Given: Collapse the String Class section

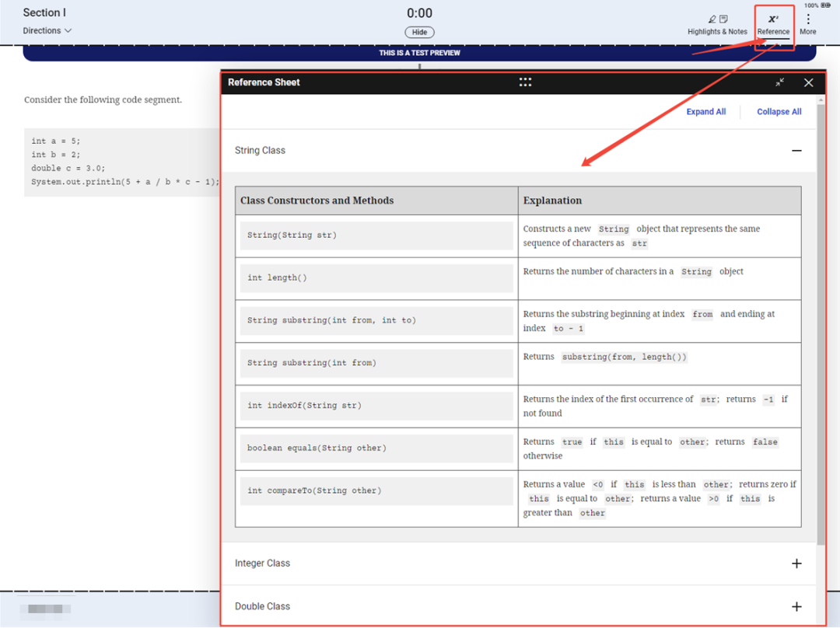Looking at the screenshot, I should coord(796,151).
